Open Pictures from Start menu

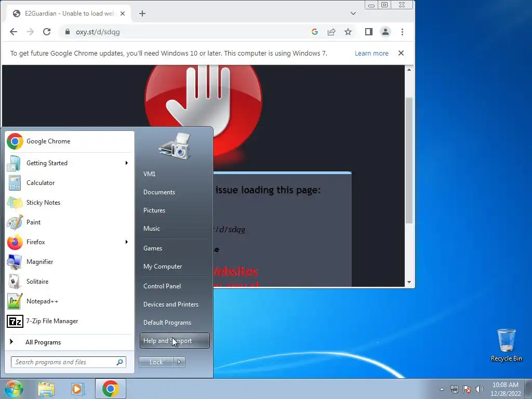tap(175, 210)
